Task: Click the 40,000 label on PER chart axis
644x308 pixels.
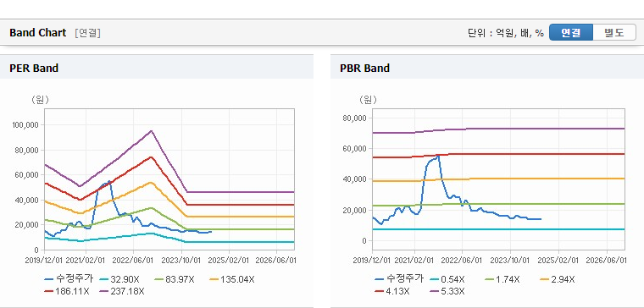Action: [x=28, y=201]
